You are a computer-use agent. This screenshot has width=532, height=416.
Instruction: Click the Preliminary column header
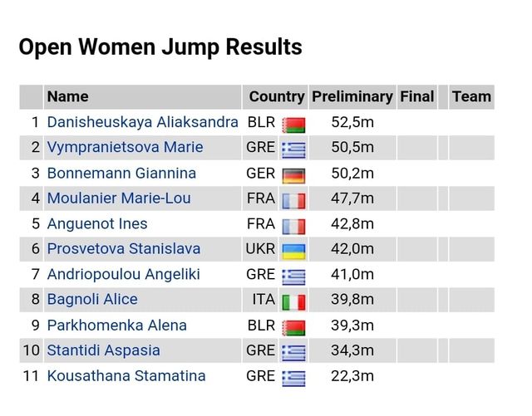pyautogui.click(x=352, y=96)
